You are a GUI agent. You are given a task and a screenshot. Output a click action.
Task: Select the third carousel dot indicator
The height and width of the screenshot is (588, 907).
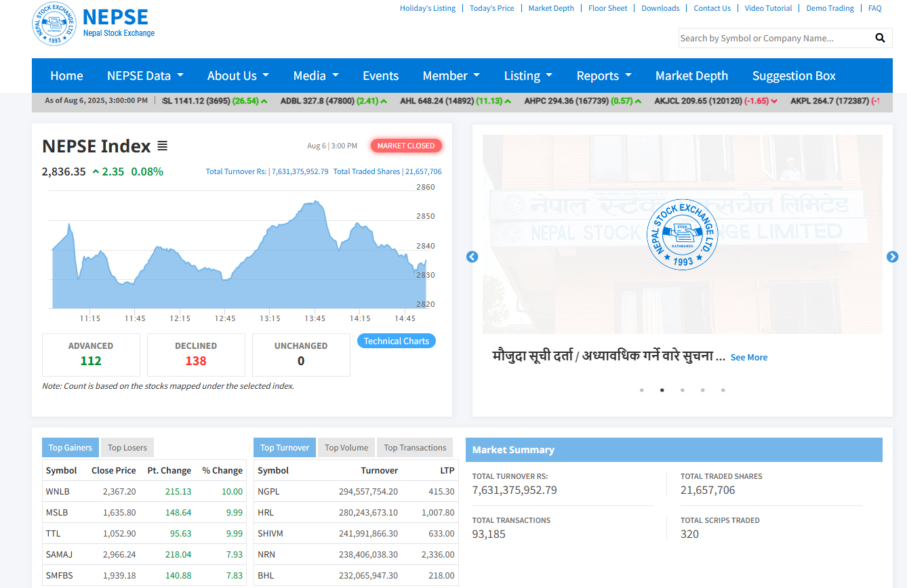tap(683, 390)
